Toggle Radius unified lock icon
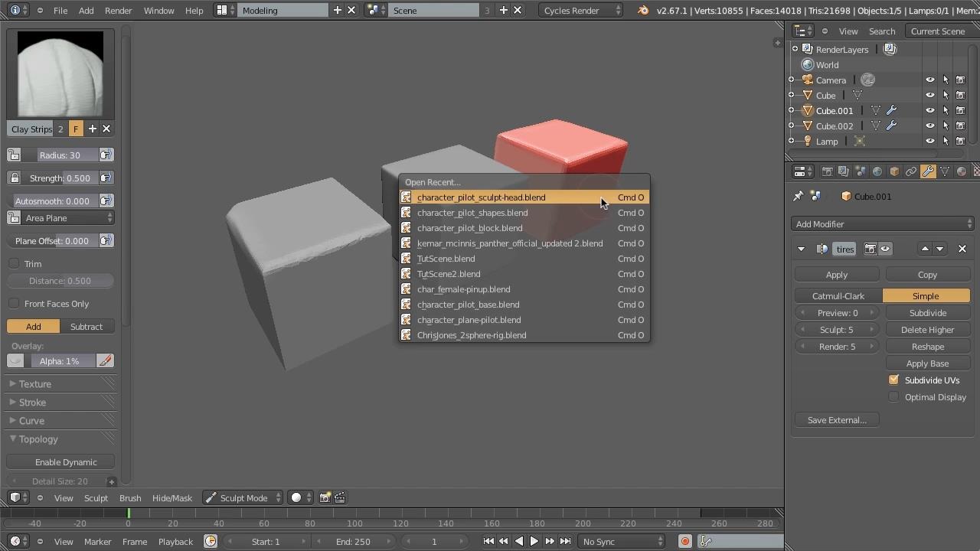 [x=15, y=155]
